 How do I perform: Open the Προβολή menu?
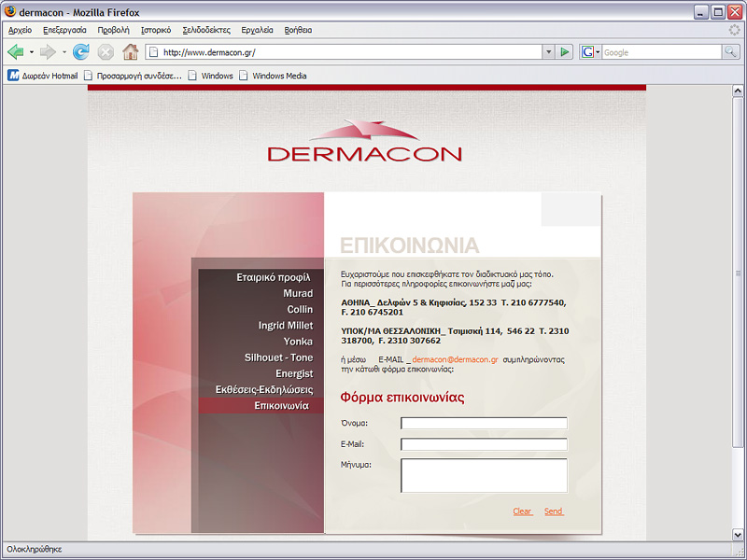pyautogui.click(x=113, y=30)
